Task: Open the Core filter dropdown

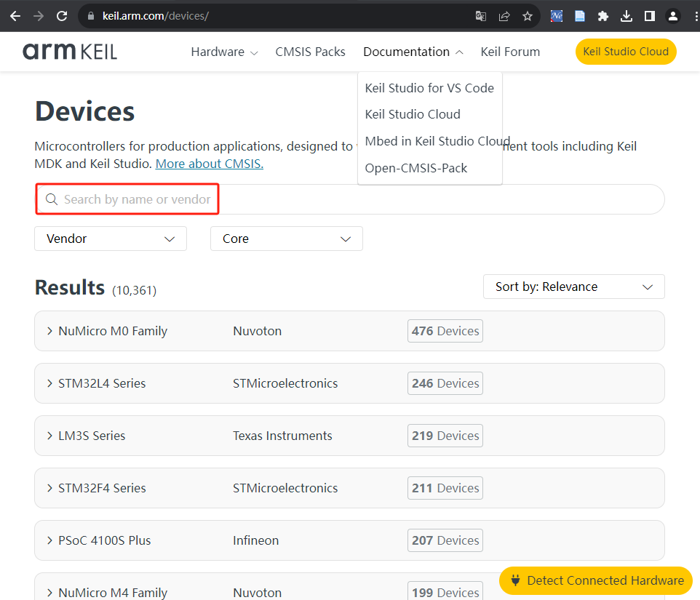Action: [x=287, y=239]
